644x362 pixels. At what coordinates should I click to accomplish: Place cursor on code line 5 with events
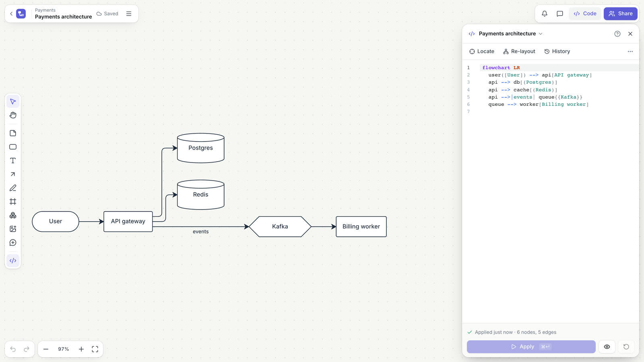point(535,97)
